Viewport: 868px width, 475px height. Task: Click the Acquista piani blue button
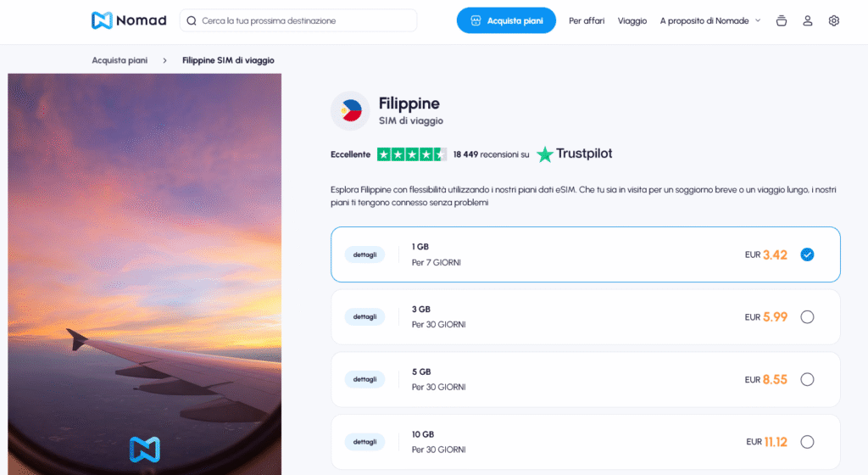(x=506, y=20)
